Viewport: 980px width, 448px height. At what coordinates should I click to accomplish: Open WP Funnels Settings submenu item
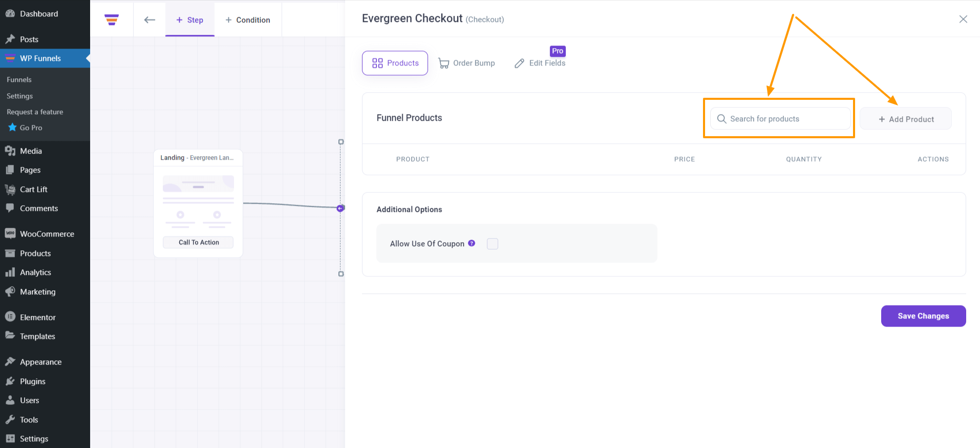[x=19, y=96]
